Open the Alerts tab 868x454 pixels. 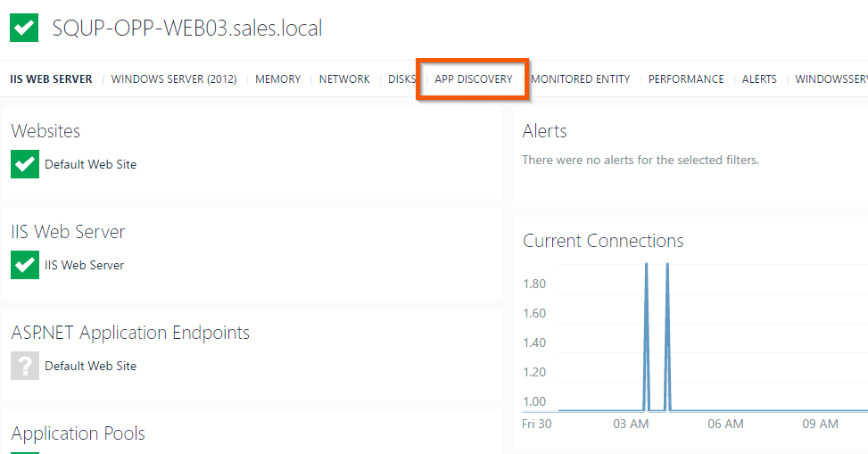[759, 79]
